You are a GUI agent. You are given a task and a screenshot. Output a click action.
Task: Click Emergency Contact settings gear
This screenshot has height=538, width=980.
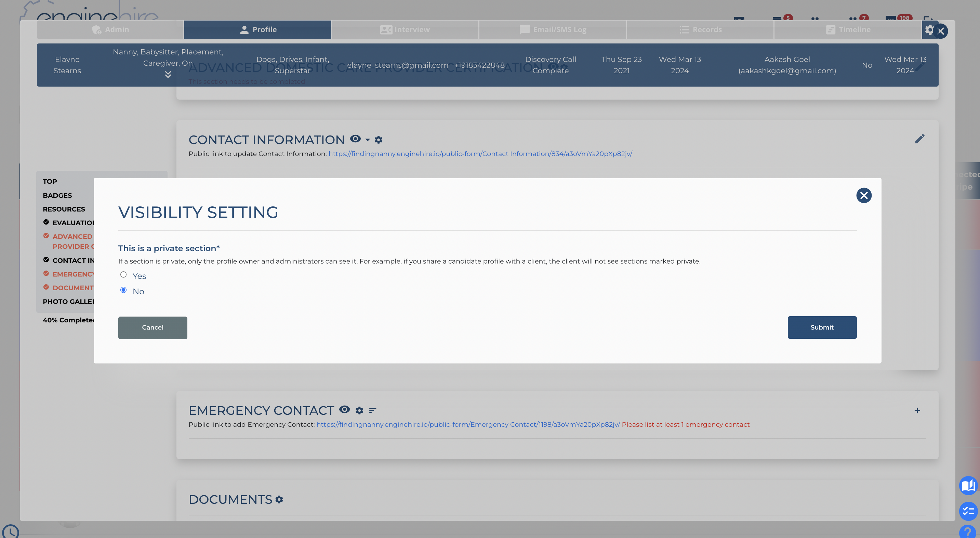(x=359, y=410)
